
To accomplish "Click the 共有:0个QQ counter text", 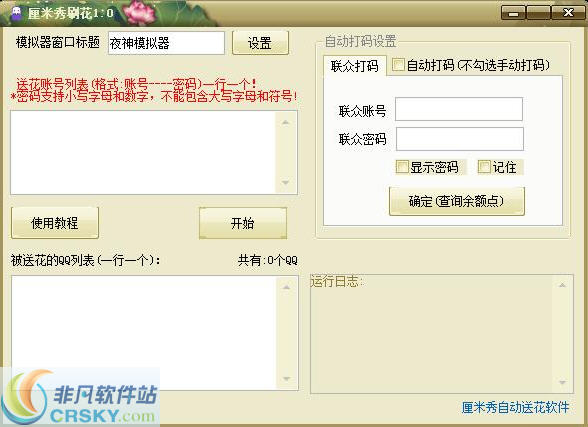I will 268,260.
